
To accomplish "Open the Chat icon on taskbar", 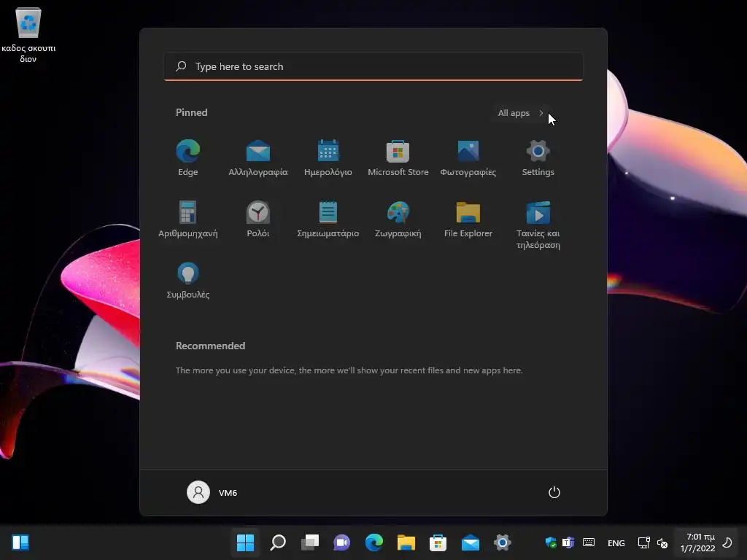I will 341,542.
